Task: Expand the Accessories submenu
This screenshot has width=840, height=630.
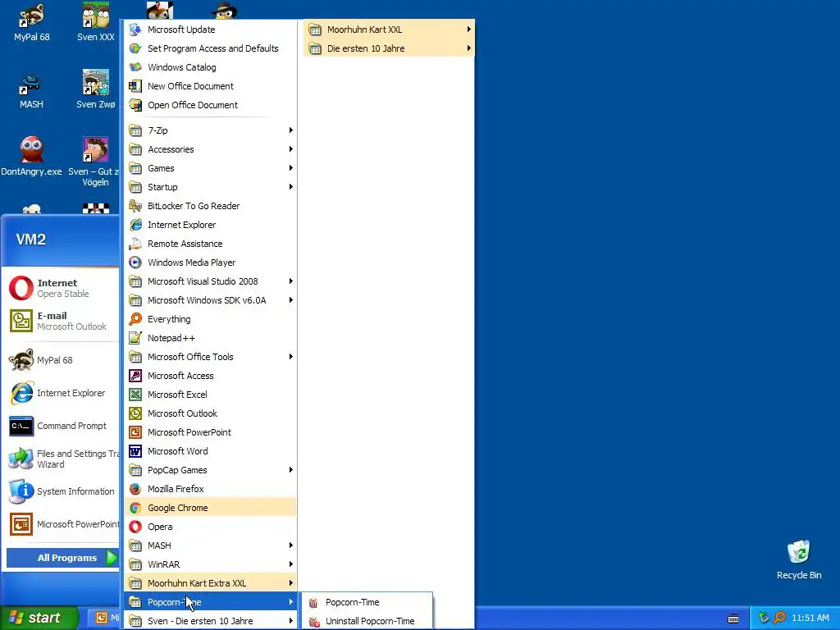Action: (211, 149)
